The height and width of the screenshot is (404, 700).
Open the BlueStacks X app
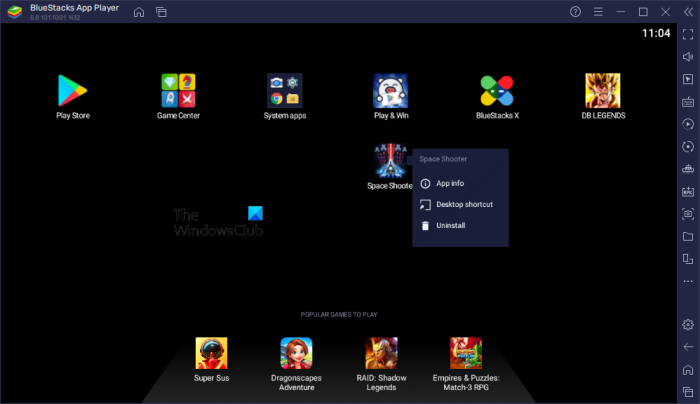[497, 91]
